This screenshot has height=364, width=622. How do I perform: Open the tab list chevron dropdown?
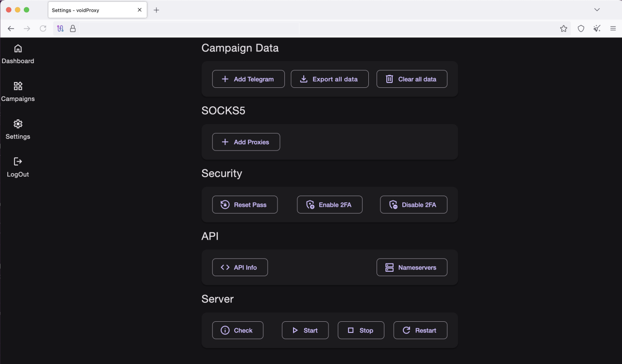[x=597, y=10]
